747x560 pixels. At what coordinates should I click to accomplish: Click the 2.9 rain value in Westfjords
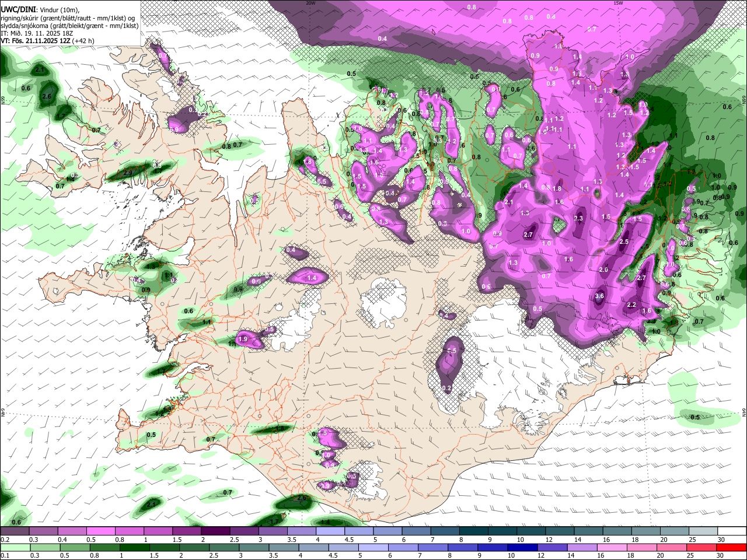[x=128, y=173]
